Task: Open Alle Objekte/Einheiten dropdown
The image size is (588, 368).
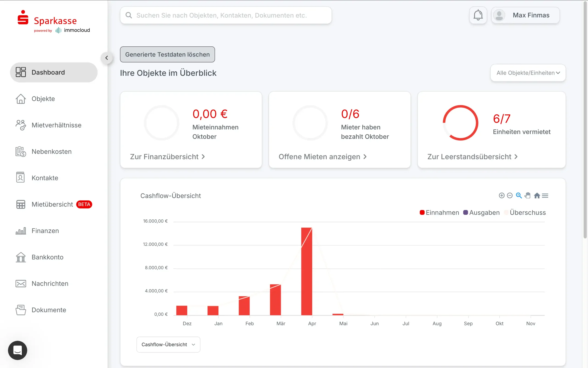Action: tap(528, 73)
